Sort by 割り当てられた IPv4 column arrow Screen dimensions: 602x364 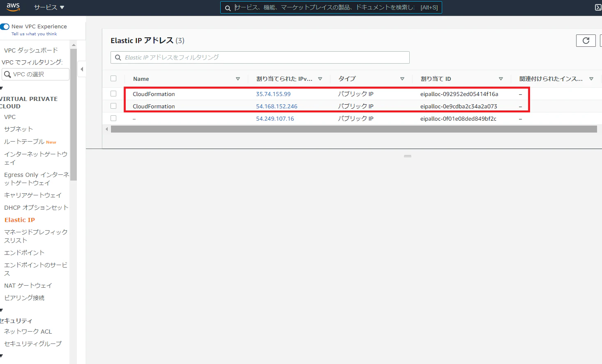320,79
